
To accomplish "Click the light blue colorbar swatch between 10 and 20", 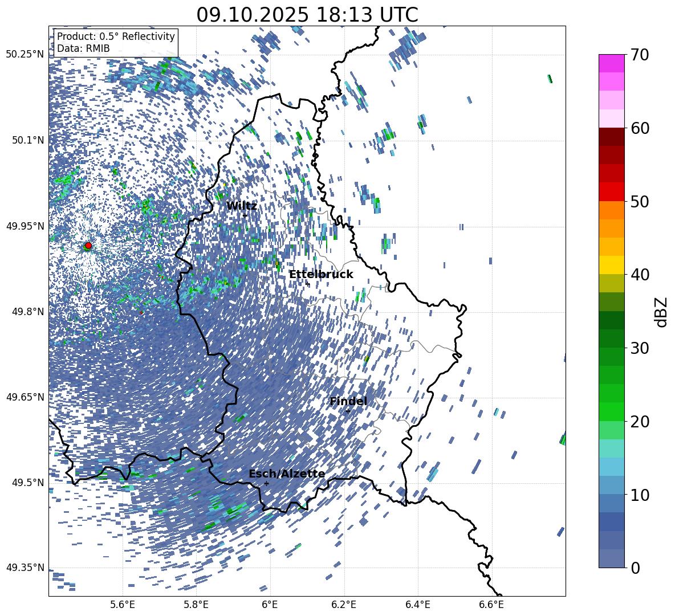I will pos(612,467).
